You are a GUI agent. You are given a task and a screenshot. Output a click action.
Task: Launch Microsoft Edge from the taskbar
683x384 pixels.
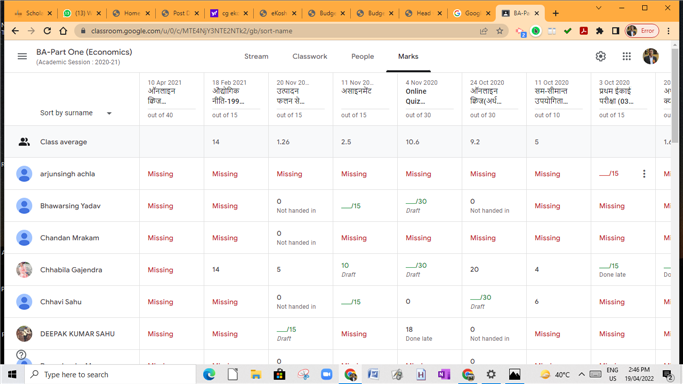209,374
